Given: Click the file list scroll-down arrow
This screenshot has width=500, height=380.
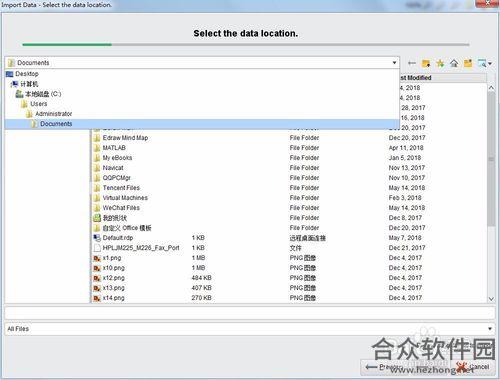Looking at the screenshot, I should [x=491, y=299].
